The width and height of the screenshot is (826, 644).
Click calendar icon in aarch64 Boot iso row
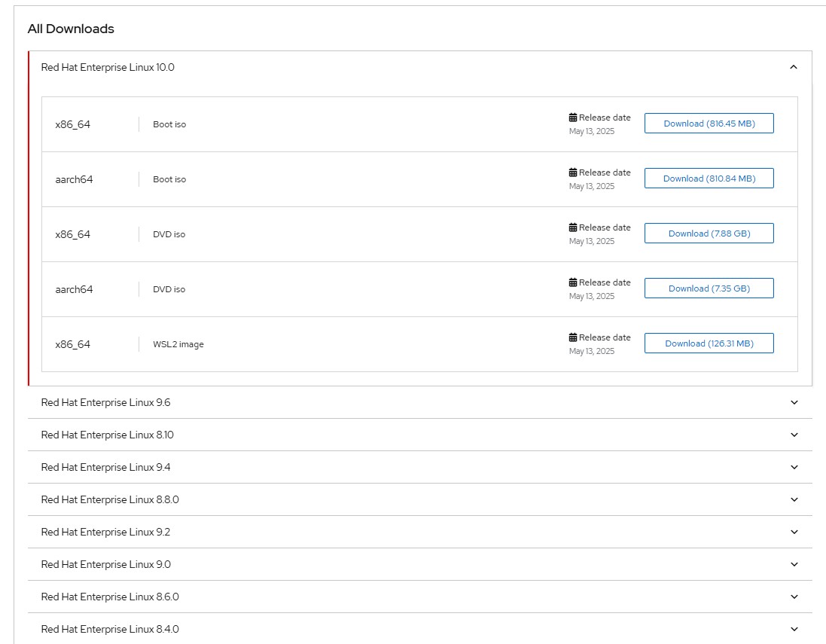[572, 172]
